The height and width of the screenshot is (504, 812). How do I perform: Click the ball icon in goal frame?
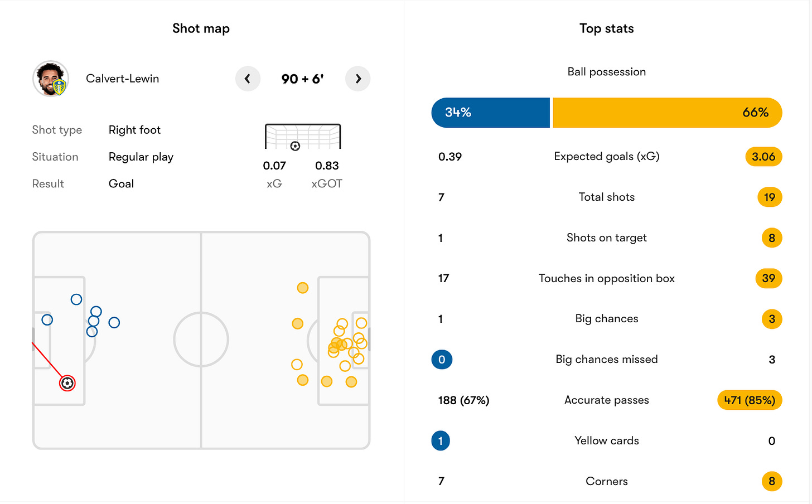click(295, 146)
